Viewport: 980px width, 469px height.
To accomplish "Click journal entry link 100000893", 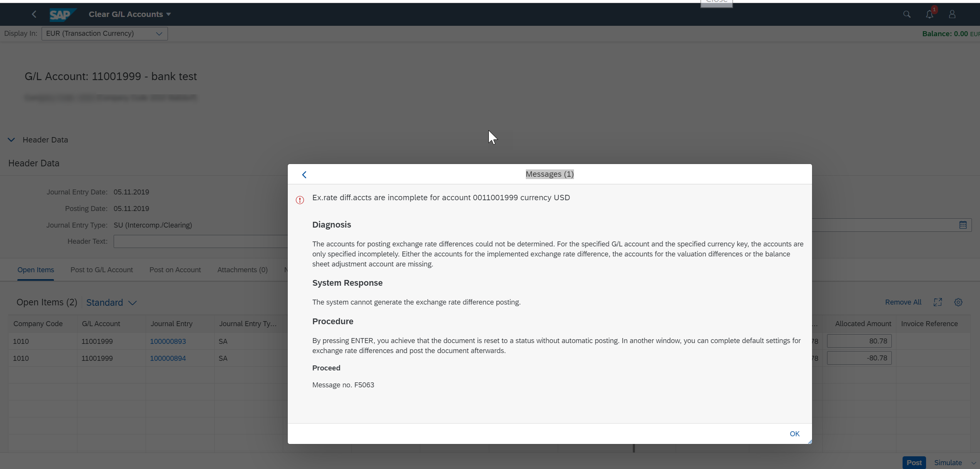I will click(x=168, y=341).
